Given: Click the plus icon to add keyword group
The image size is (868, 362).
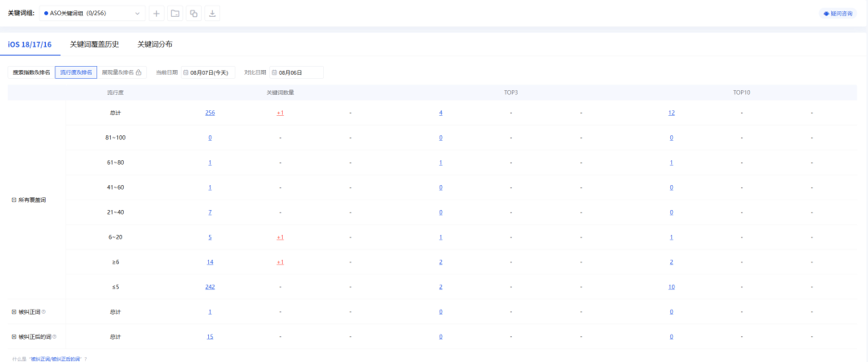Looking at the screenshot, I should pyautogui.click(x=157, y=14).
